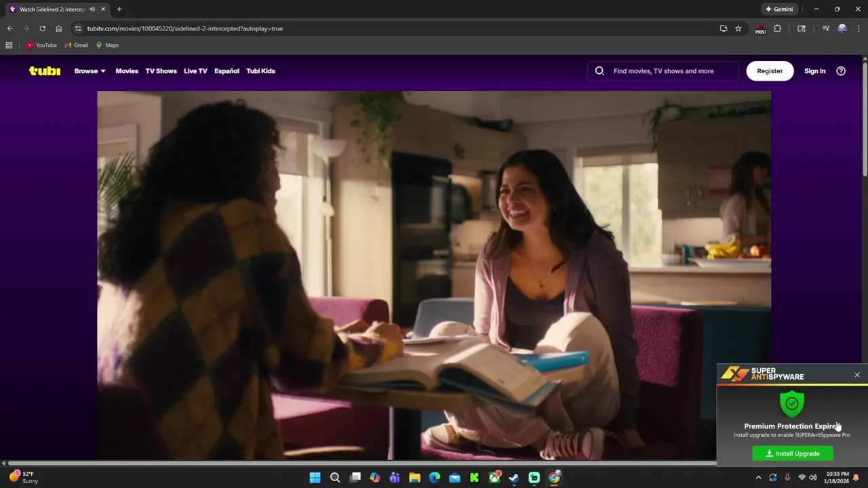Click the video player to pause
The image size is (868, 488).
[434, 274]
